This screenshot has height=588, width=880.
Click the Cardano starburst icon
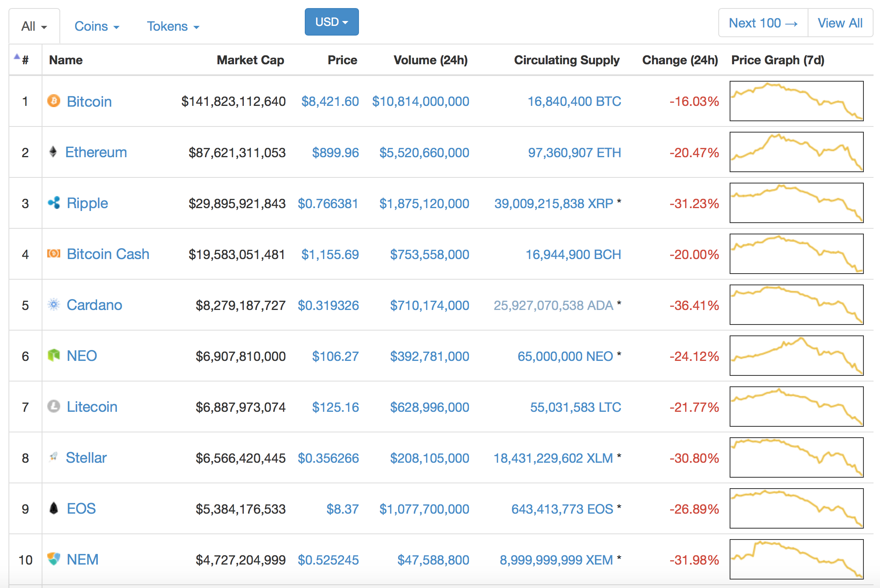coord(54,304)
